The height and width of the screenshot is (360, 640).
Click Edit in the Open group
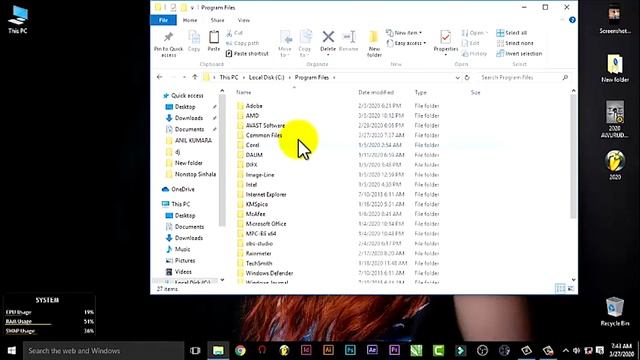coord(471,43)
